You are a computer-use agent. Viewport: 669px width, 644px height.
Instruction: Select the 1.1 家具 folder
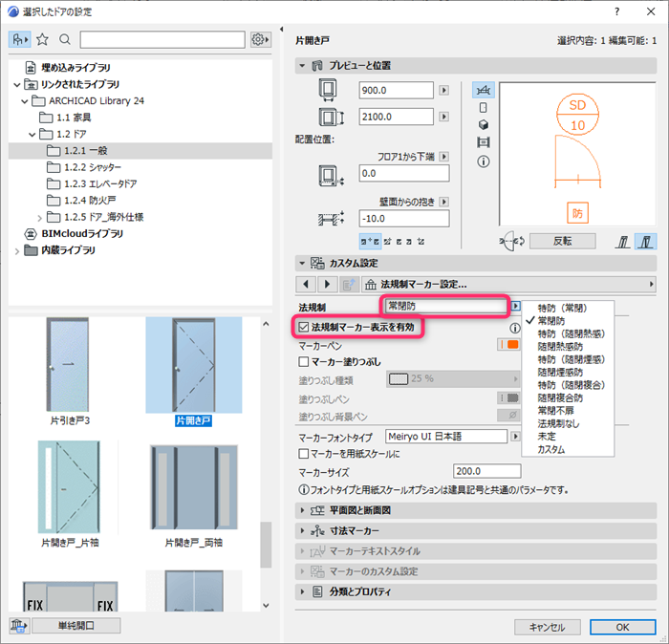click(x=65, y=118)
